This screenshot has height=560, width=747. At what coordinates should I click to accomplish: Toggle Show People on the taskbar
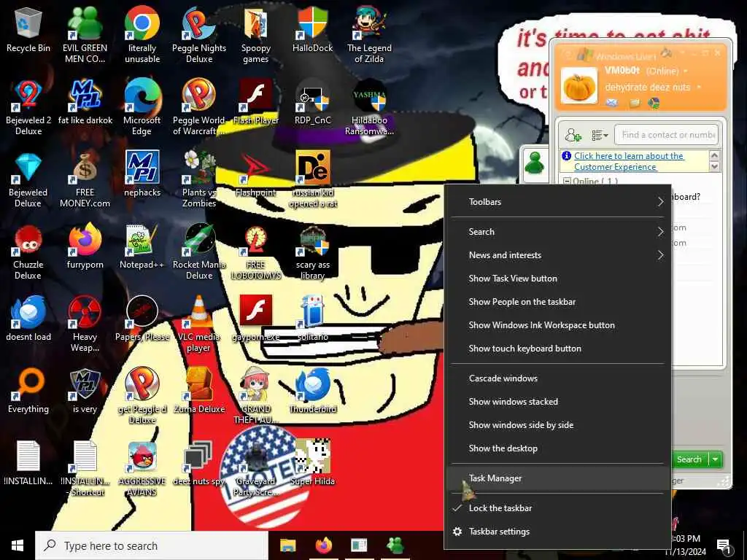(x=557, y=302)
